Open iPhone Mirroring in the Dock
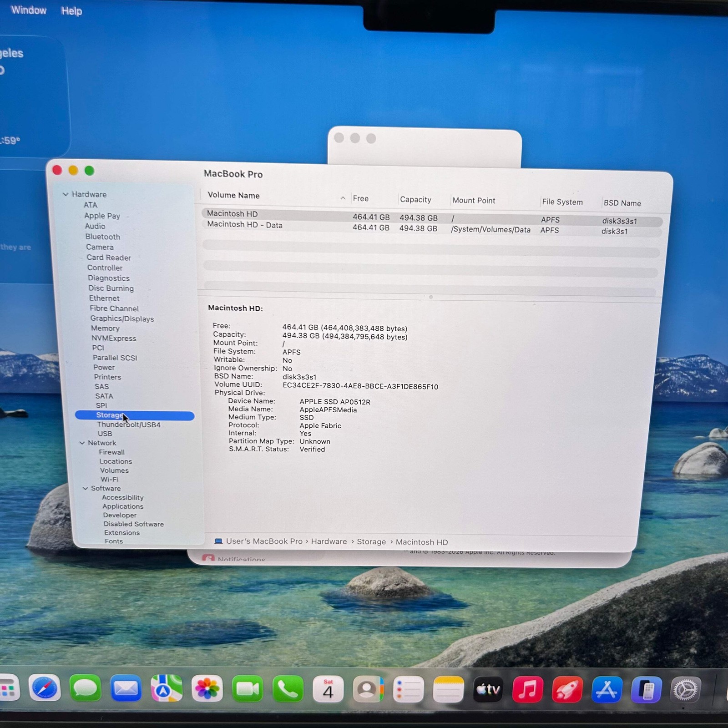 click(646, 689)
